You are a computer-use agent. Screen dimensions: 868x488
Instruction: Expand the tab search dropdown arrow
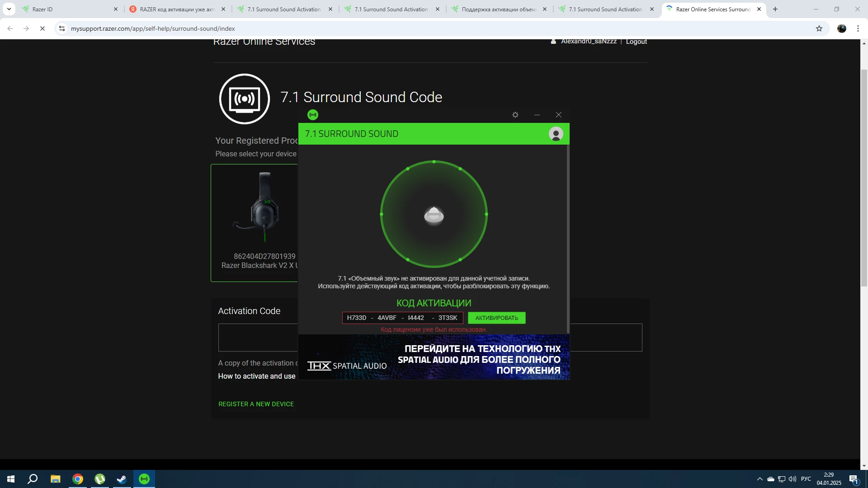coord(9,9)
